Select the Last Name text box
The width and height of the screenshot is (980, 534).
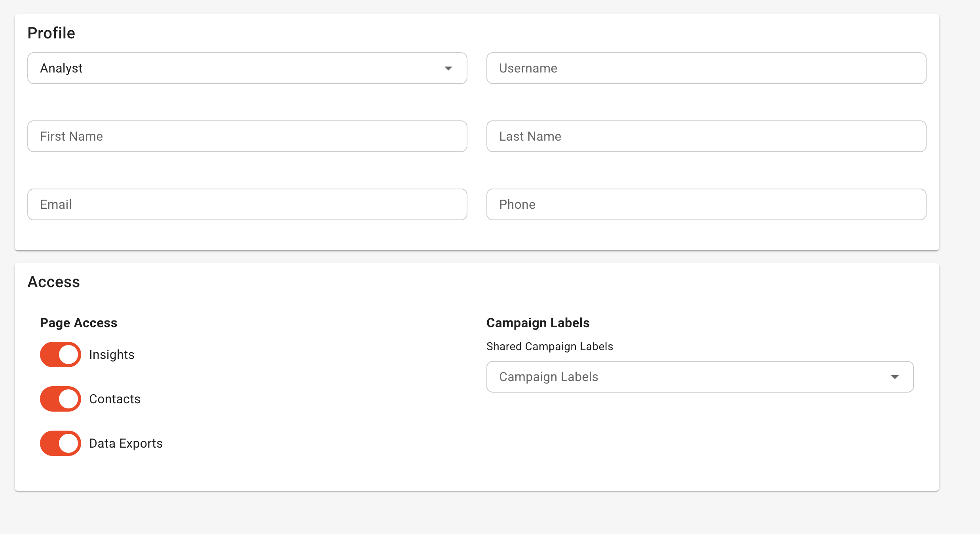click(706, 136)
